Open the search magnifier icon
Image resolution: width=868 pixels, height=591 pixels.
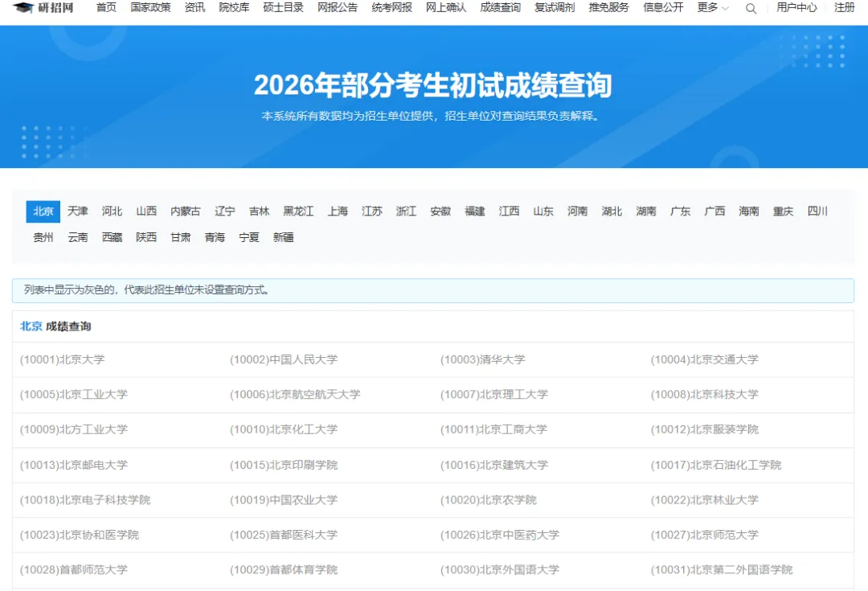pyautogui.click(x=751, y=8)
